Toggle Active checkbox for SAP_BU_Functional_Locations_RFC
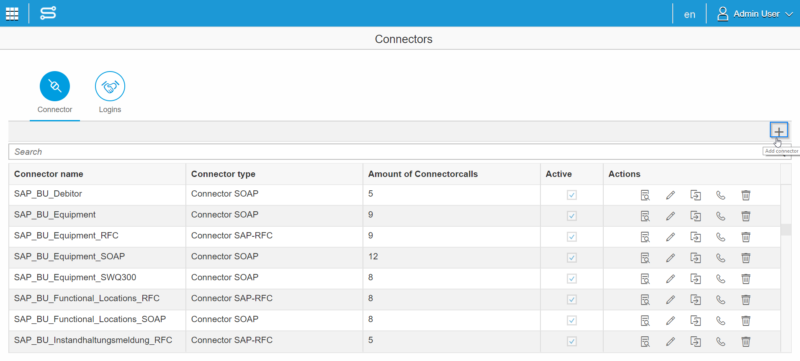The image size is (800, 361). (572, 300)
